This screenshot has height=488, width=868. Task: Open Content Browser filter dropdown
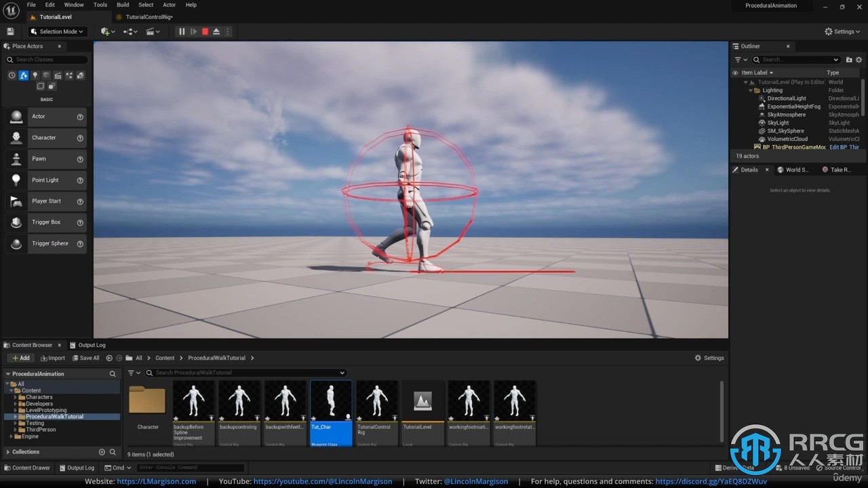click(134, 373)
